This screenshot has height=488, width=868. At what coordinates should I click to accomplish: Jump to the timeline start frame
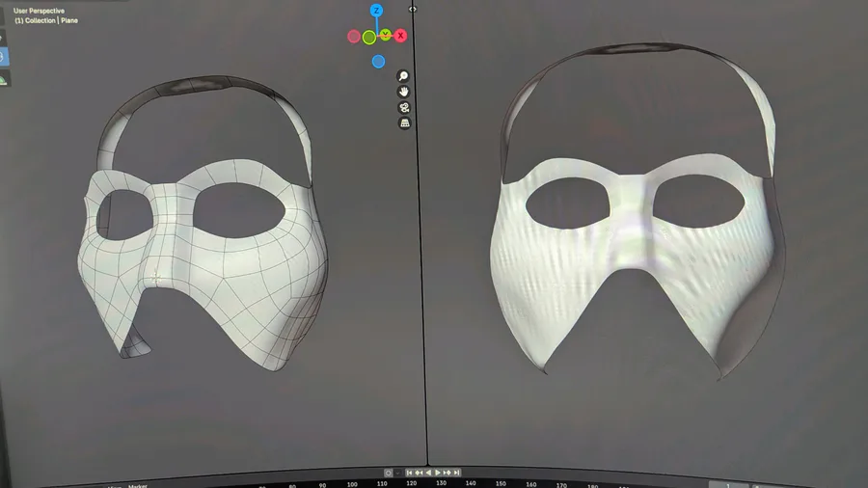coord(409,473)
